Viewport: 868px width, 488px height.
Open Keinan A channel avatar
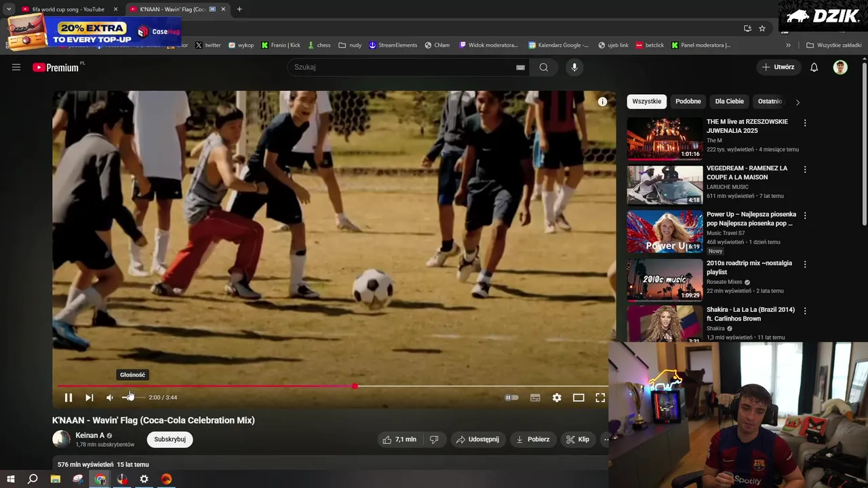(x=61, y=439)
